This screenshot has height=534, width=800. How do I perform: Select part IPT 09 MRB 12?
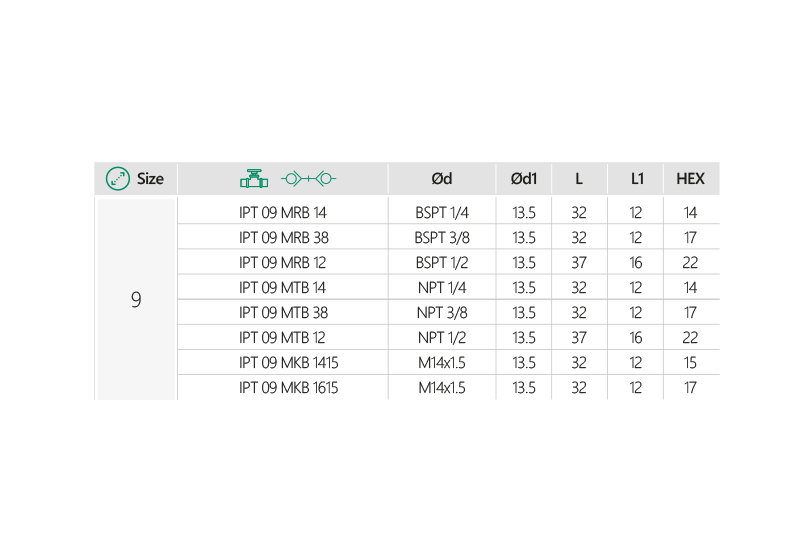(x=283, y=263)
